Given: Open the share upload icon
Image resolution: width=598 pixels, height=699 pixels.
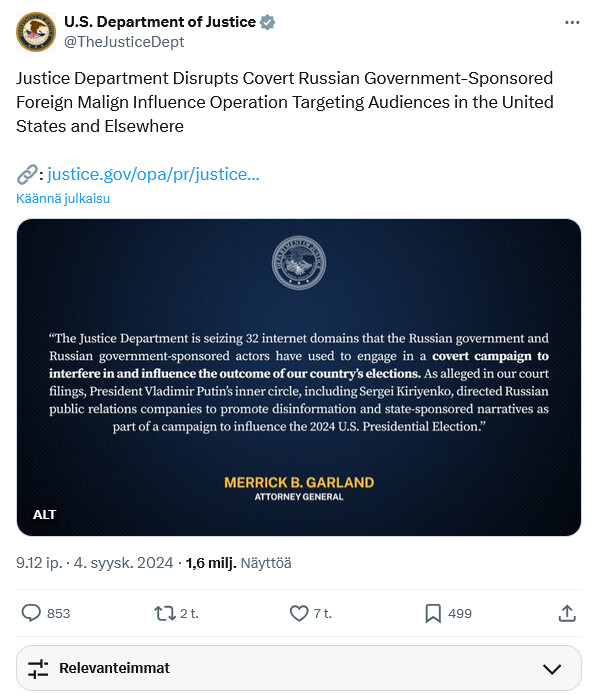Looking at the screenshot, I should (567, 613).
